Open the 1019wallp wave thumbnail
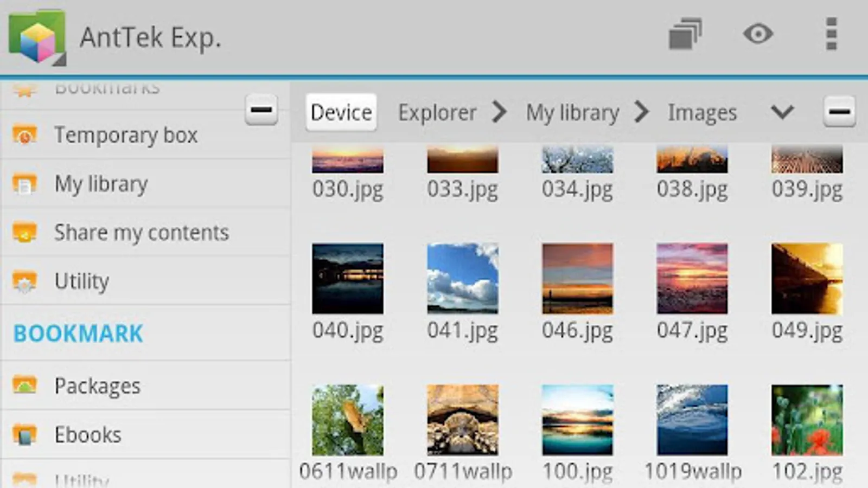The height and width of the screenshot is (488, 868). click(692, 420)
